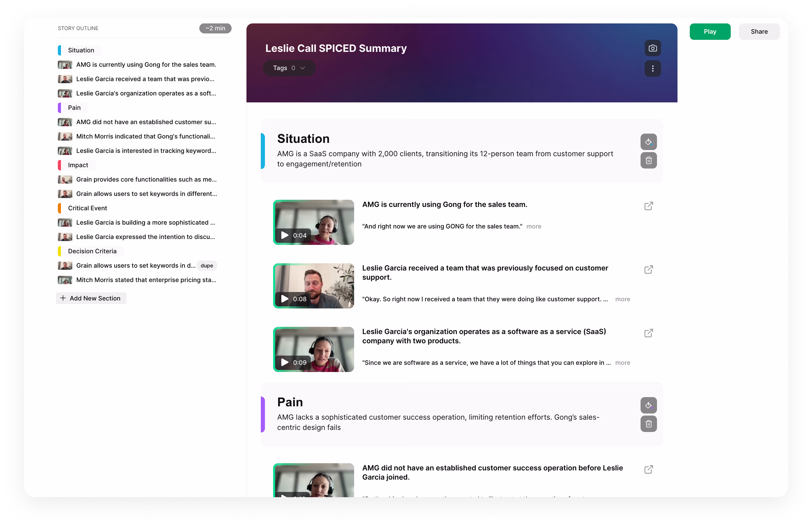Open outline item 'Mitch Morris indicated that Gong's'
The height and width of the screenshot is (527, 812).
coord(137,136)
